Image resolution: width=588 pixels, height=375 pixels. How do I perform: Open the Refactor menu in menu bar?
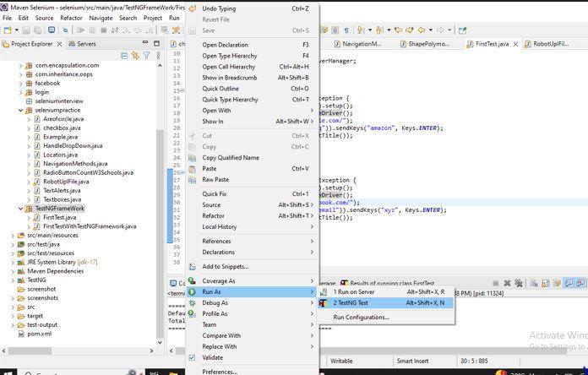click(x=71, y=18)
